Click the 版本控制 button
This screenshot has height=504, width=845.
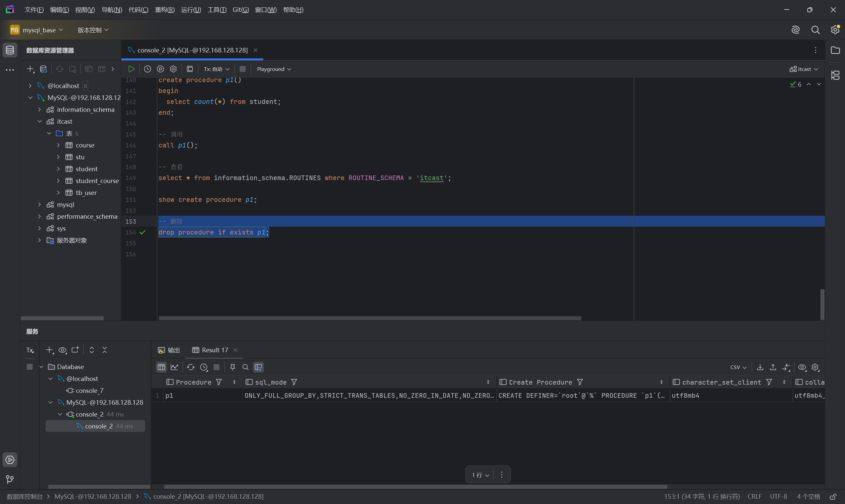click(x=93, y=30)
